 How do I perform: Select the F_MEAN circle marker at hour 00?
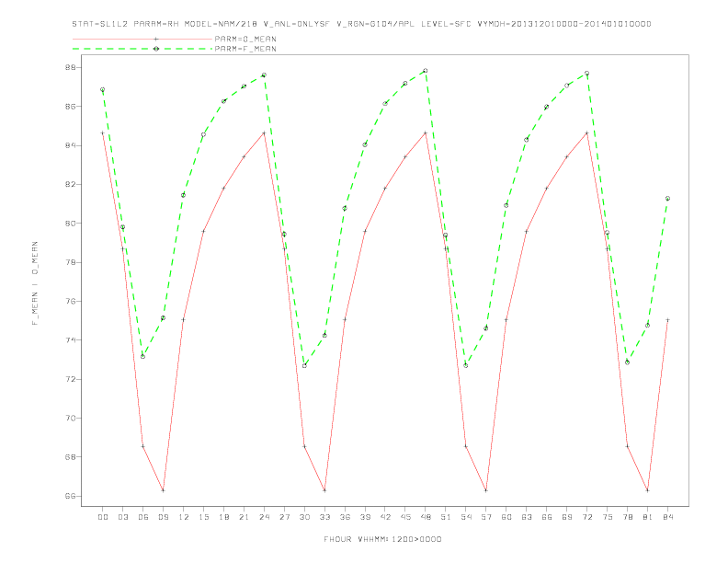(103, 89)
